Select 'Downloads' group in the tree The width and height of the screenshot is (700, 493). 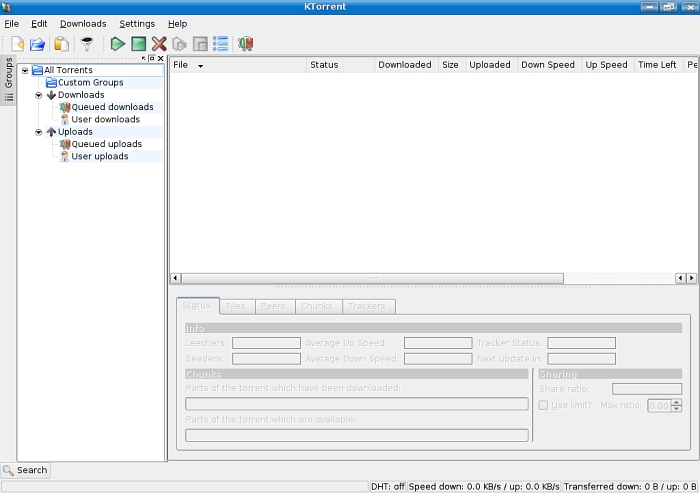tap(81, 95)
